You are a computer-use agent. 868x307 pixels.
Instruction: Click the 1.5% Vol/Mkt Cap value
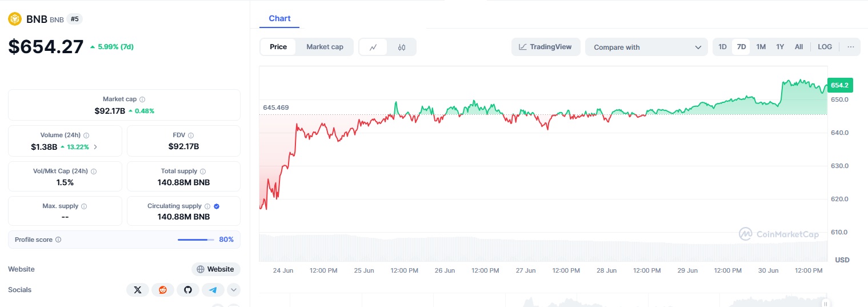pos(65,182)
